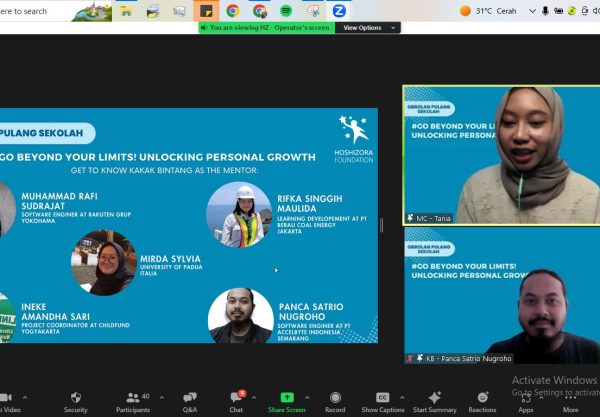Expand the arrow next to Share Screen
Image resolution: width=600 pixels, height=417 pixels.
[x=310, y=397]
